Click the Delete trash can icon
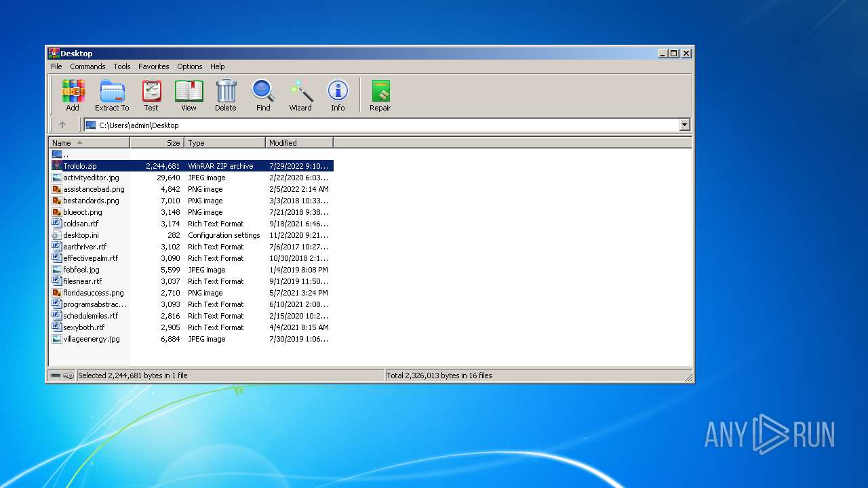868x488 pixels. pos(226,91)
